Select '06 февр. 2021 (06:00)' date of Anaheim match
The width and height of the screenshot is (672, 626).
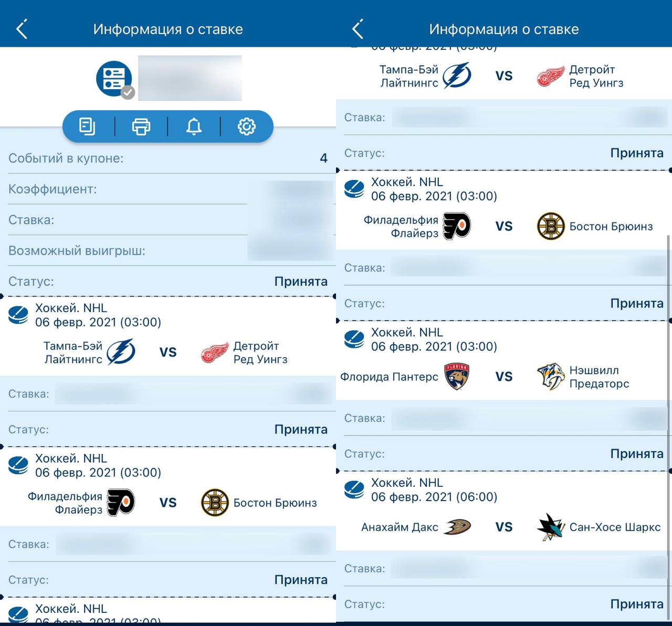point(434,497)
